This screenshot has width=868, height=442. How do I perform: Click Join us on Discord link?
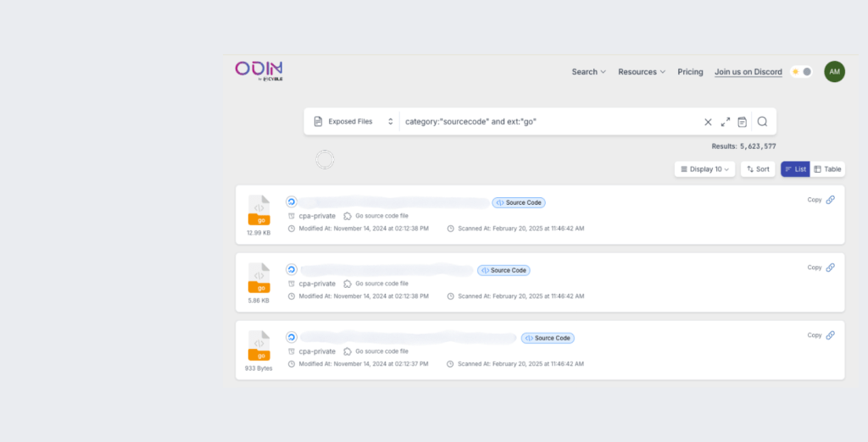point(748,72)
